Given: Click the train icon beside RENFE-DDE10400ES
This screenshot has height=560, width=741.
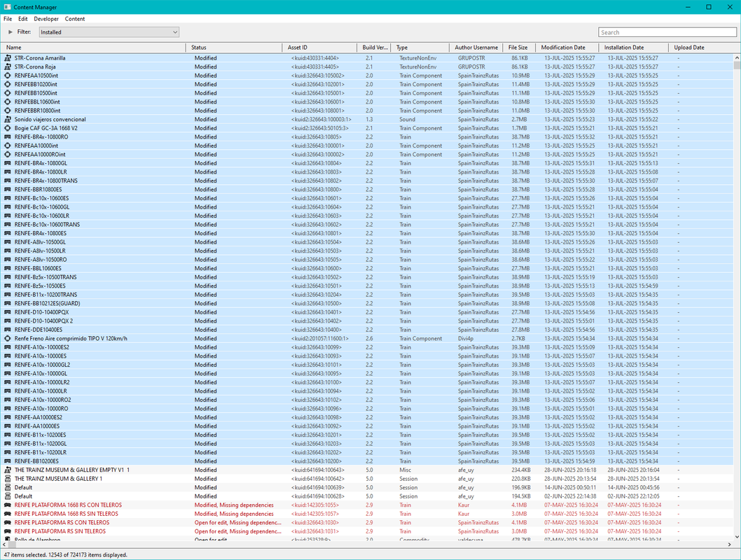Looking at the screenshot, I should (8, 330).
